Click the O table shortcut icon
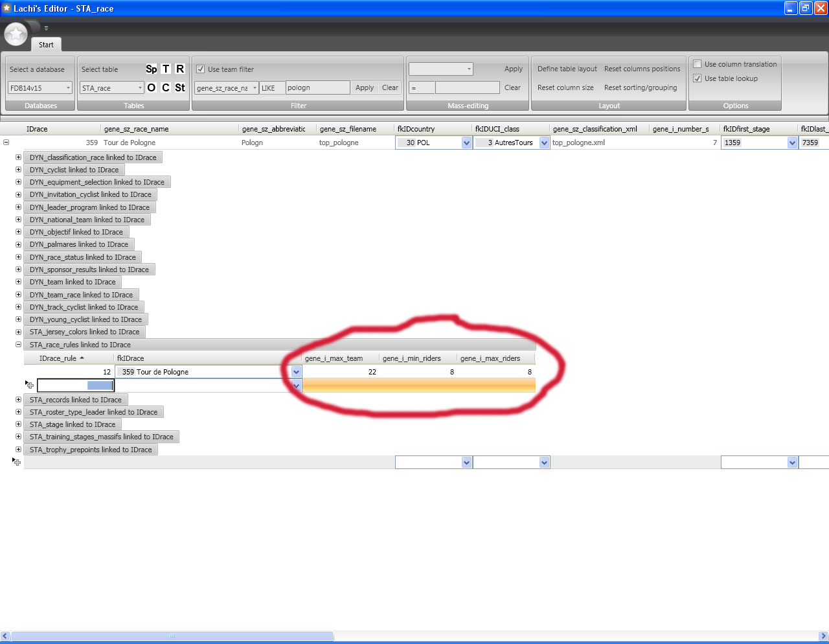Viewport: 829px width, 644px height. 151,87
